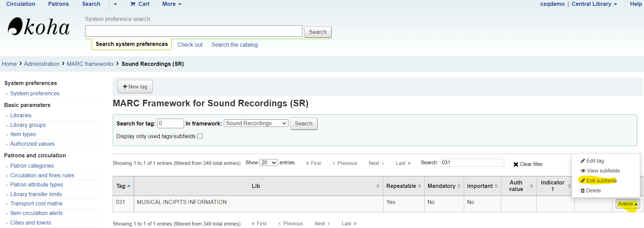Click the csqdemo username link
Viewport: 644px width, 228px height.
552,4
